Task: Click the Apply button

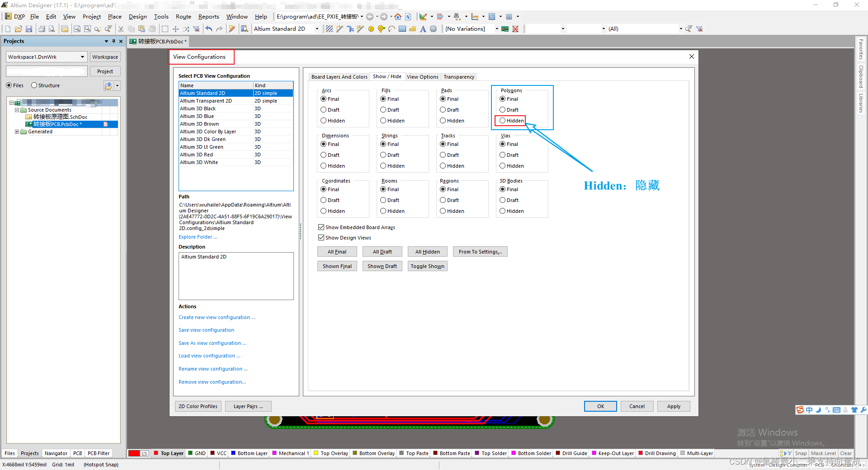Action: click(674, 406)
